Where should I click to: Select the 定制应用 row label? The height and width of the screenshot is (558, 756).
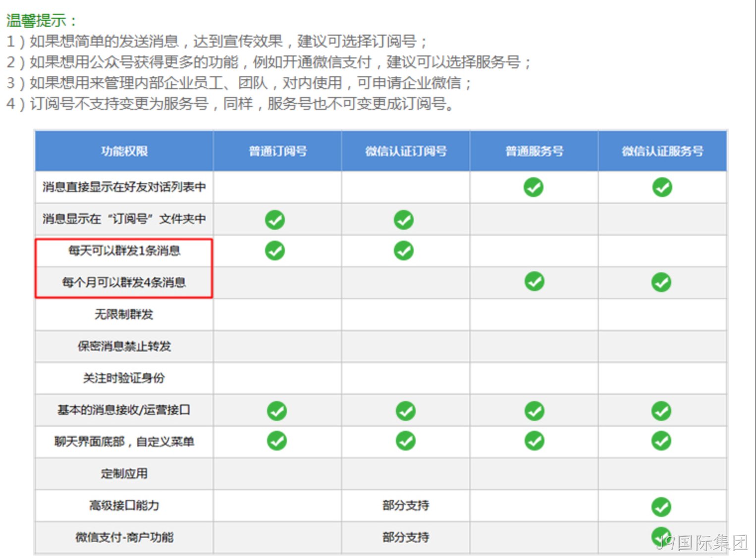124,474
